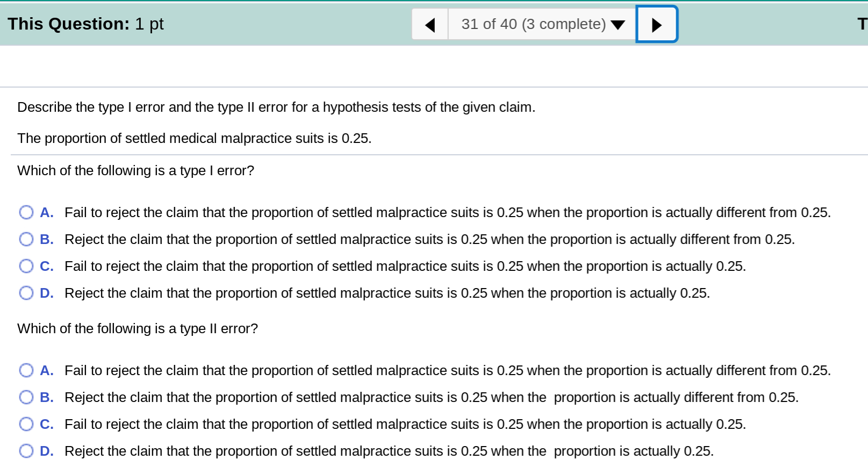Select type II error option A radio
Image resolution: width=868 pixels, height=474 pixels.
coord(26,370)
